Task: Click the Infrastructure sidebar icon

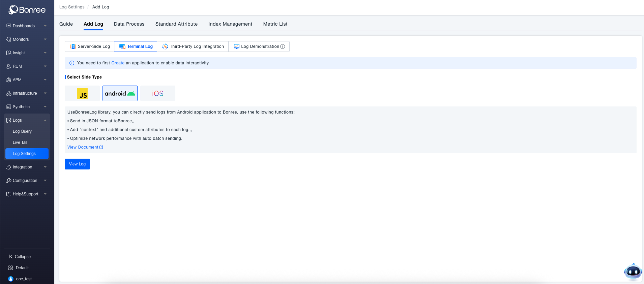Action: click(x=9, y=93)
